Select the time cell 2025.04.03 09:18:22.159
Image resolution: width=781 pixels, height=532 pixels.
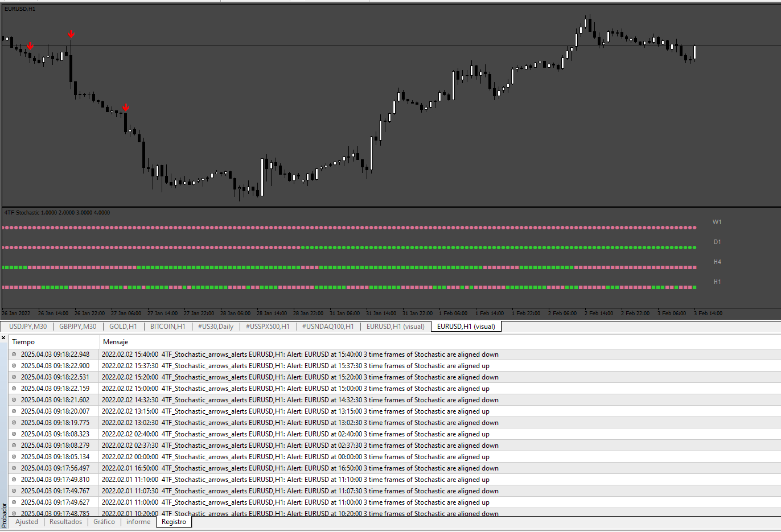pyautogui.click(x=55, y=389)
